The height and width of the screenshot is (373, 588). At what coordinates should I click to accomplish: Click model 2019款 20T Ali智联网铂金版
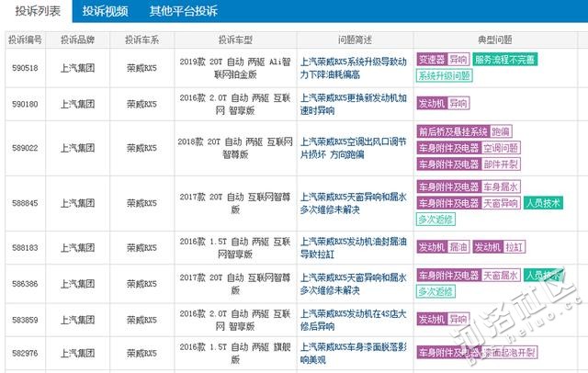click(x=235, y=68)
